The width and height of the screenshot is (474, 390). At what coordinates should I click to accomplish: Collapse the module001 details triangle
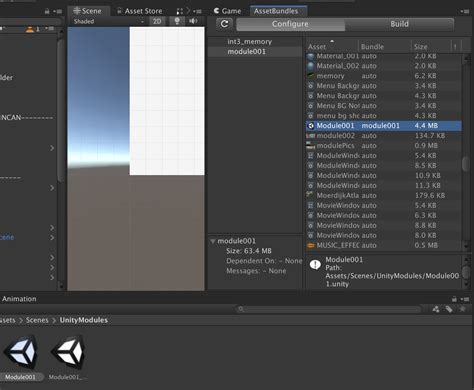[x=212, y=241]
